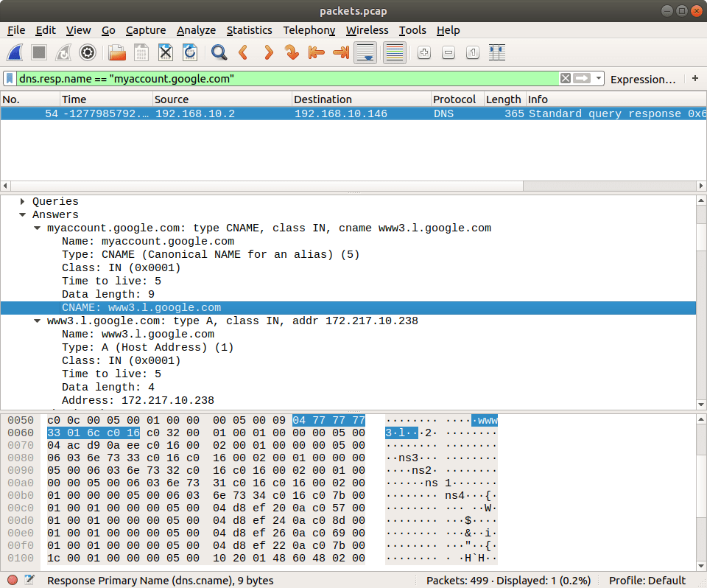This screenshot has height=588, width=707.
Task: Collapse the Answers tree section
Action: tap(24, 214)
